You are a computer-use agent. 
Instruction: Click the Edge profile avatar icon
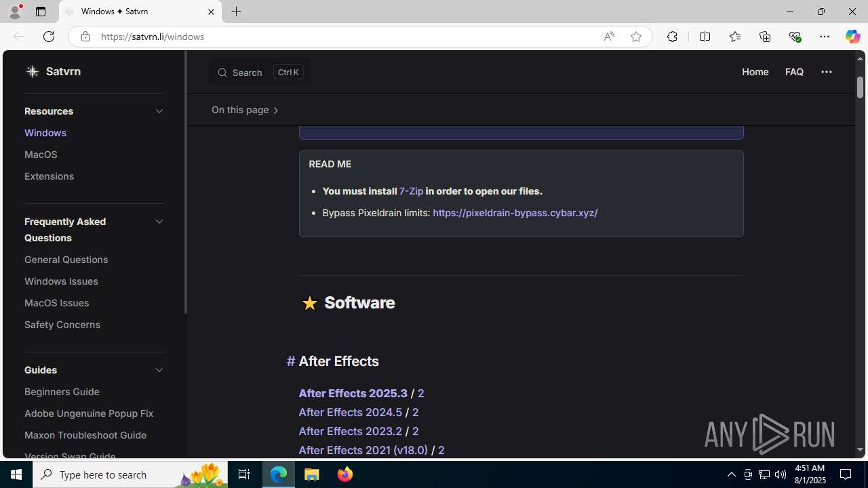14,12
